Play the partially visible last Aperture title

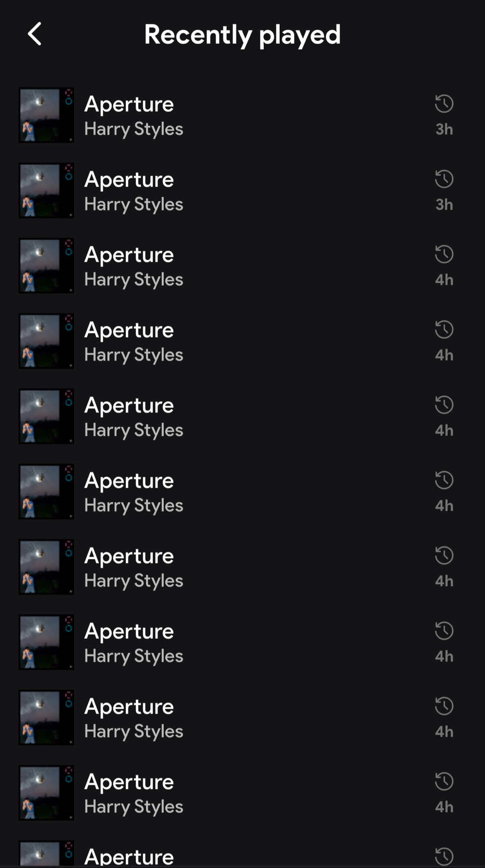129,857
